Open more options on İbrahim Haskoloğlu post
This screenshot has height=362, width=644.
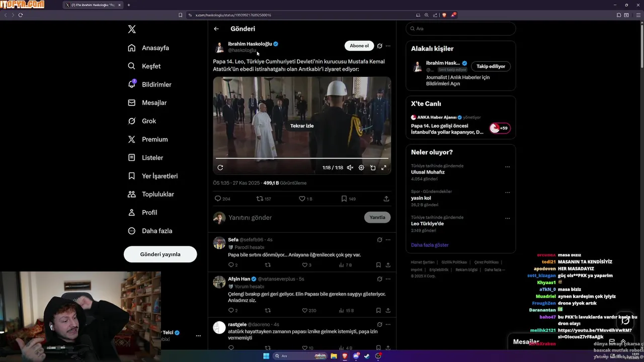(x=388, y=46)
